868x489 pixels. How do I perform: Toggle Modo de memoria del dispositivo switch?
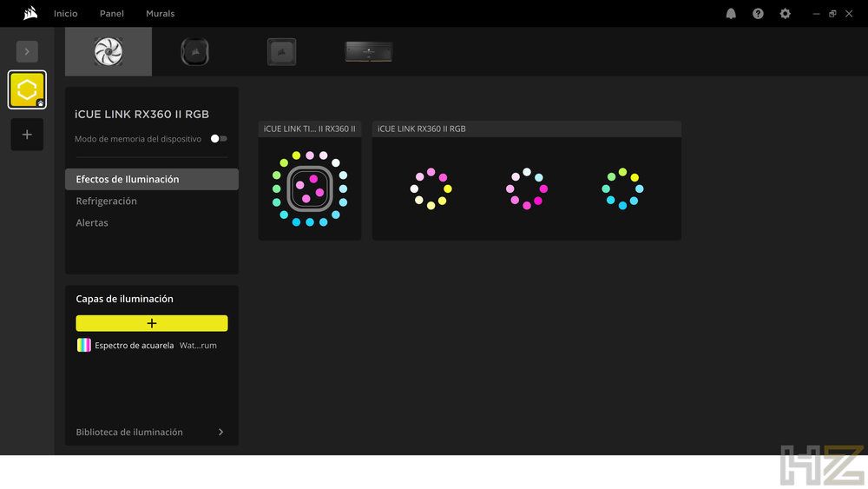(x=219, y=138)
